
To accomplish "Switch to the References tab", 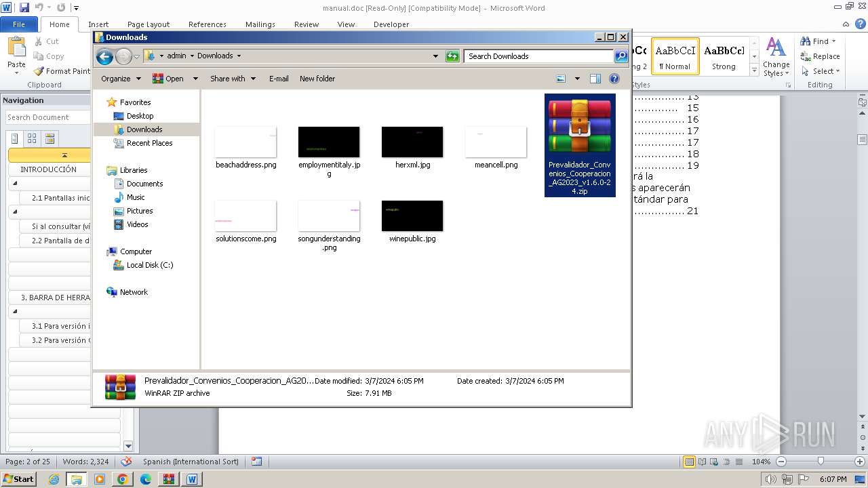I will click(x=208, y=24).
